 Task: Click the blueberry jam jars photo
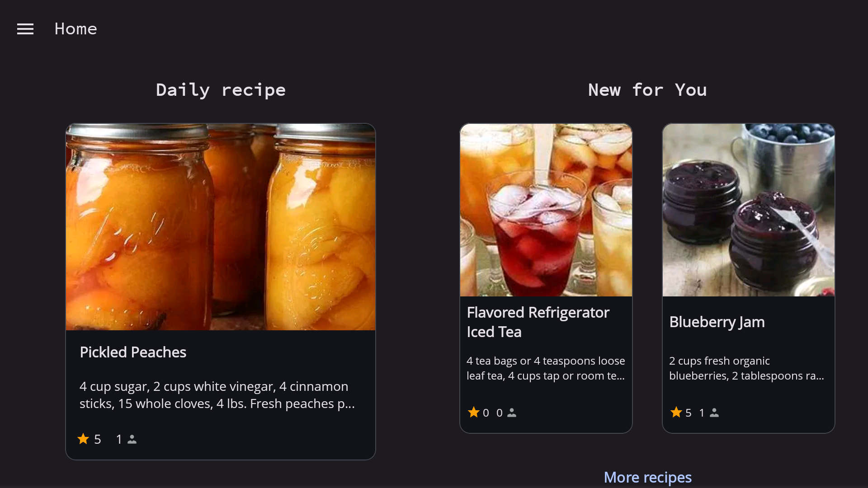(749, 210)
